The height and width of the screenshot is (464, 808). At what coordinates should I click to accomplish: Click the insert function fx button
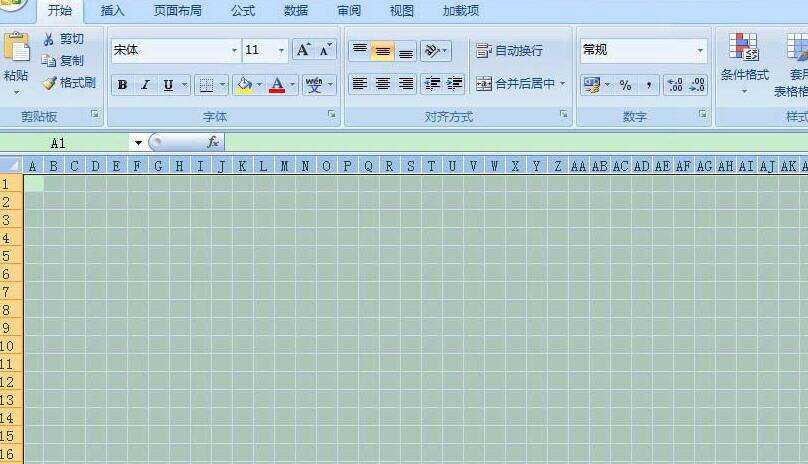213,142
